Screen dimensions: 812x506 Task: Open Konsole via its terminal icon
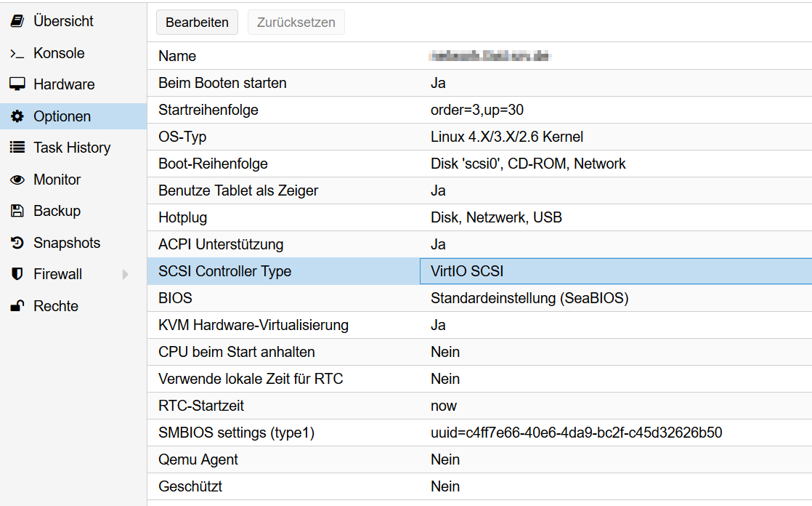coord(17,53)
